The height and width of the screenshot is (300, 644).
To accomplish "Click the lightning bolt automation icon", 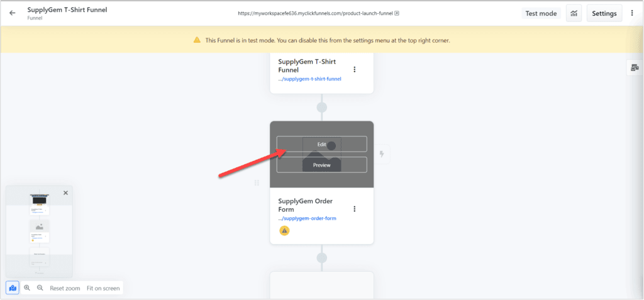I will [x=382, y=154].
